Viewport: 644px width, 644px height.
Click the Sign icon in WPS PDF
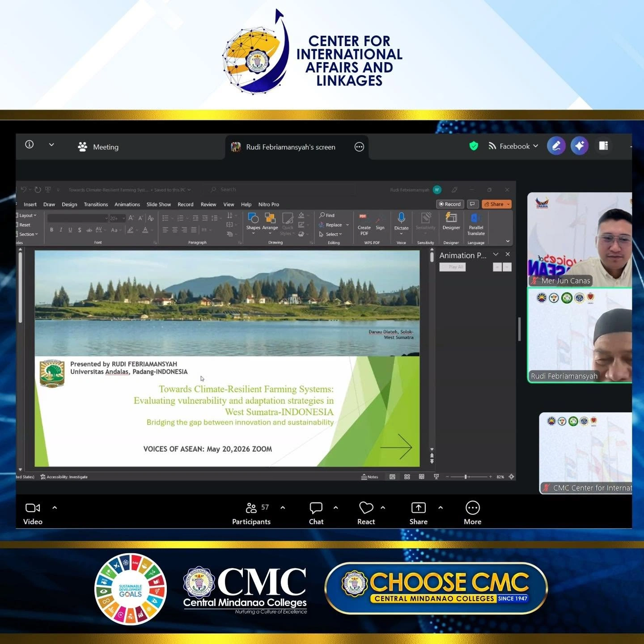click(380, 219)
